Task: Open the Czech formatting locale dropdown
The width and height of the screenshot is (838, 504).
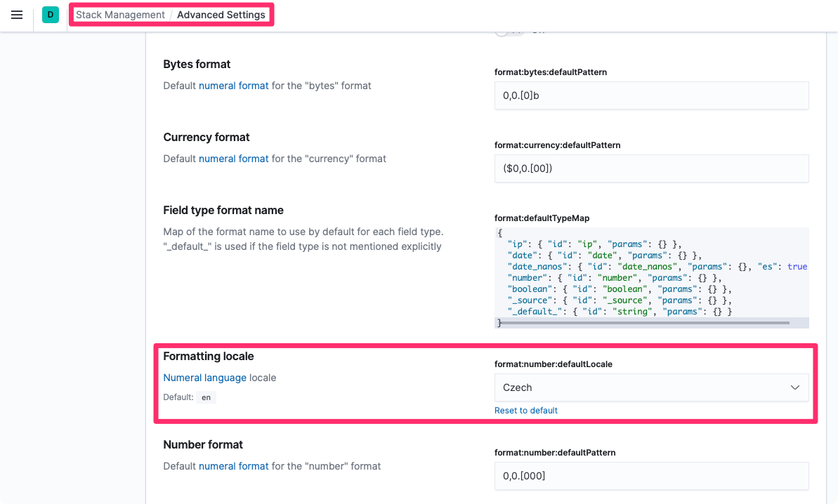Action: point(650,387)
